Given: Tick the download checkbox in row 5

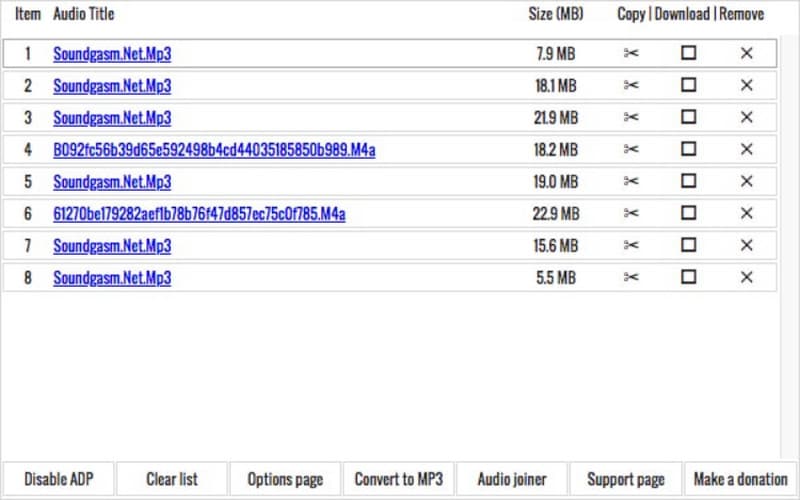Looking at the screenshot, I should [x=689, y=181].
